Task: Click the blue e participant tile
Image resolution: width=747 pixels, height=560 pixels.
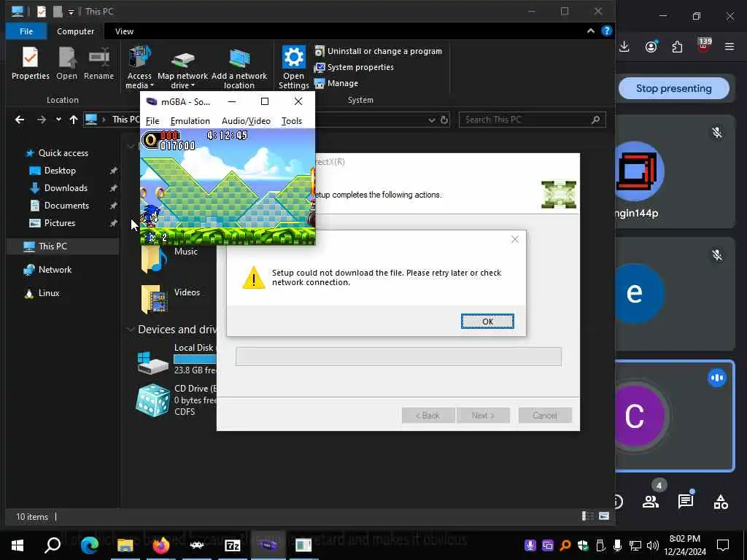Action: pos(674,295)
